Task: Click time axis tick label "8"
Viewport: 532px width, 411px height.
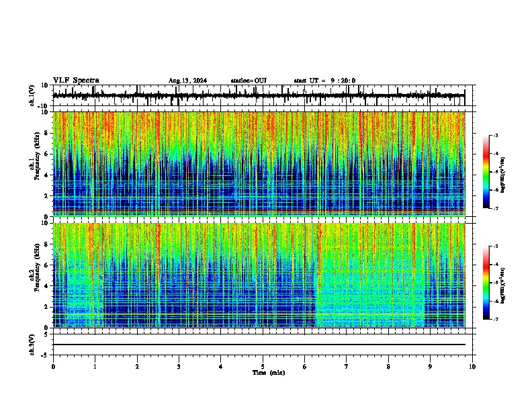Action: coord(388,367)
